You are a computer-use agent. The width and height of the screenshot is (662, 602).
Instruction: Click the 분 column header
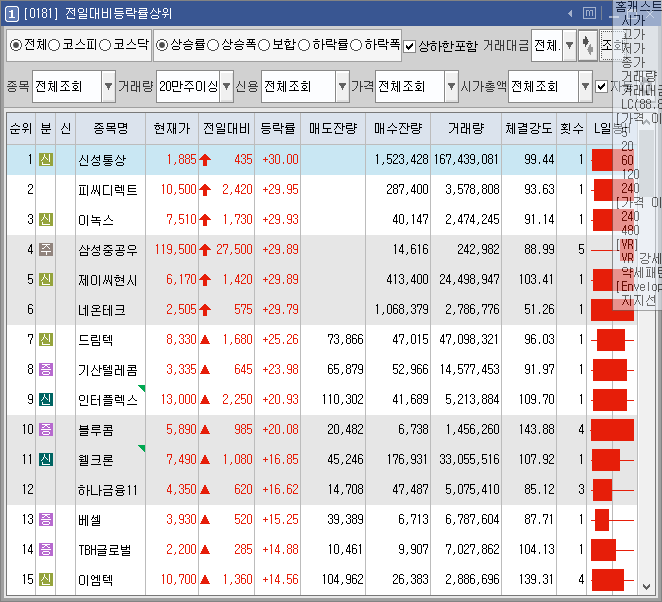pyautogui.click(x=46, y=128)
